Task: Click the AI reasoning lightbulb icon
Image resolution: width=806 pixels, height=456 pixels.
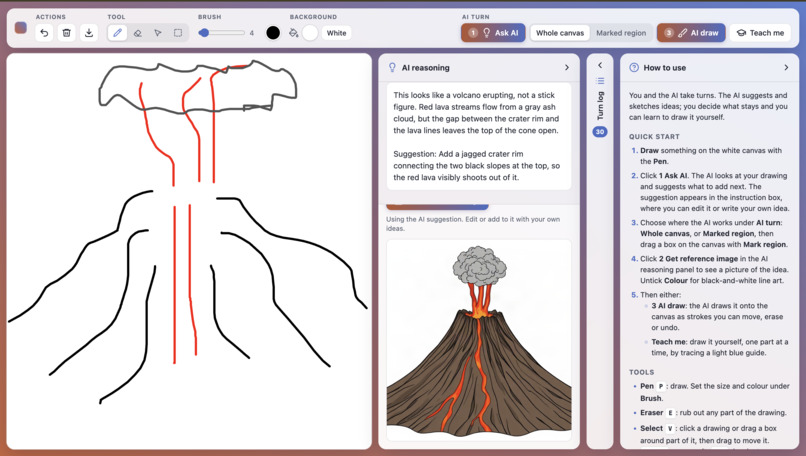Action: click(x=392, y=67)
